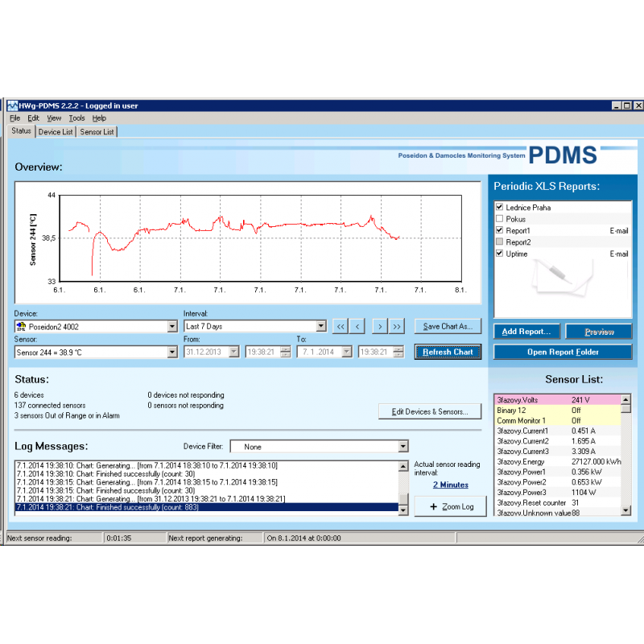The width and height of the screenshot is (644, 644).
Task: Click the HWg-PDMS app icon in title bar
Action: (11, 106)
